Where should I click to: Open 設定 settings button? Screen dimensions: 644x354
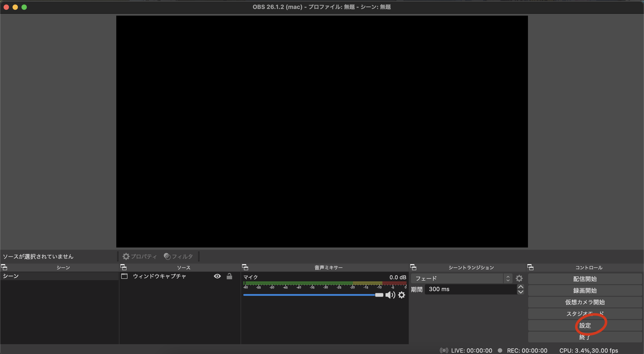tap(585, 326)
